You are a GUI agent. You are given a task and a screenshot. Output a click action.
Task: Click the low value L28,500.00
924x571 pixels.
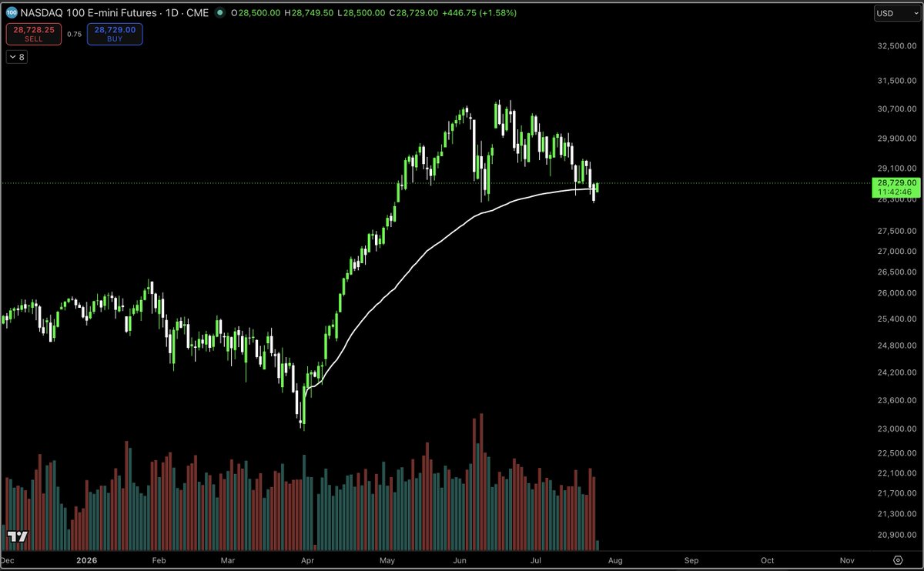click(x=360, y=13)
